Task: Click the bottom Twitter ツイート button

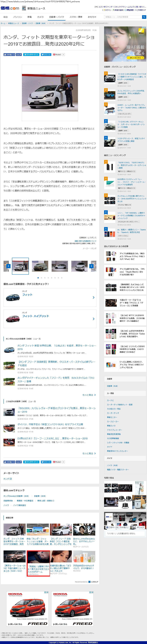Action: [x=46, y=462]
